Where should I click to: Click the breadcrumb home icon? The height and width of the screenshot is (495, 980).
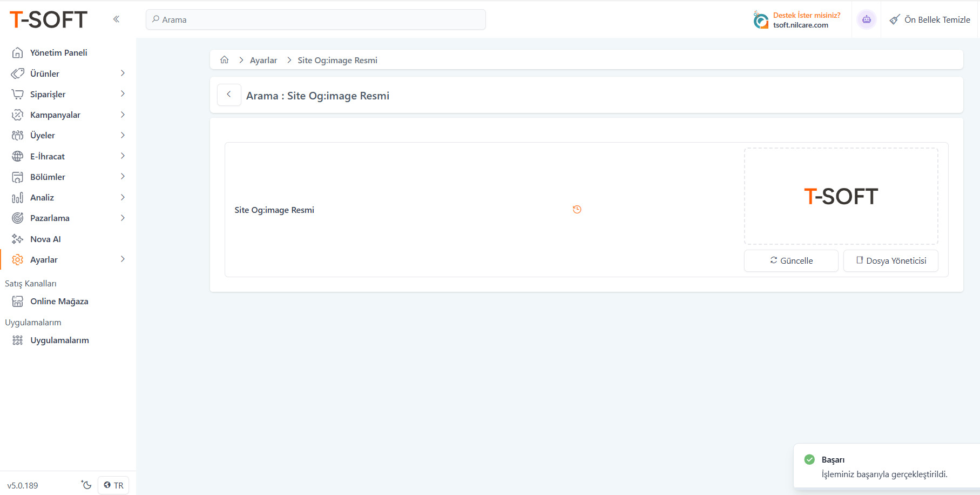point(225,59)
